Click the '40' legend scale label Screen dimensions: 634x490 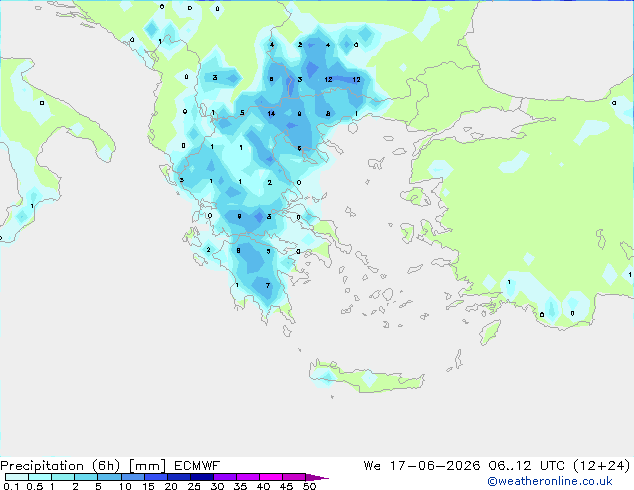264,486
